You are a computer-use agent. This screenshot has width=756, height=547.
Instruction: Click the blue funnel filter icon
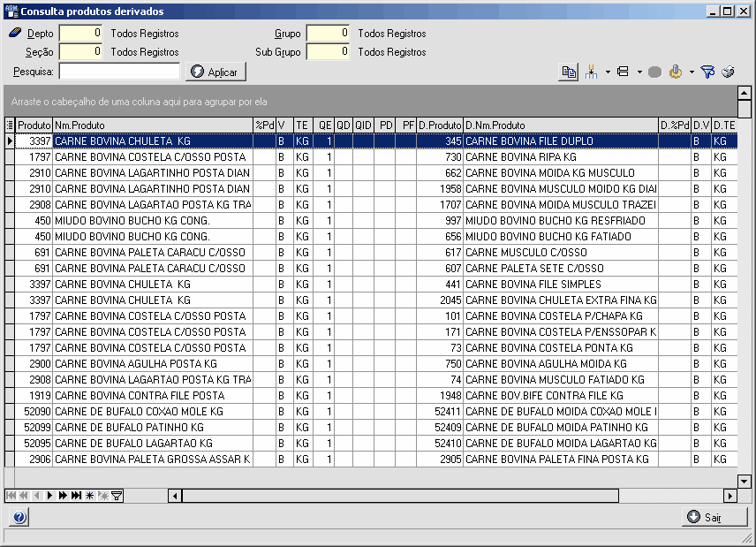[707, 72]
